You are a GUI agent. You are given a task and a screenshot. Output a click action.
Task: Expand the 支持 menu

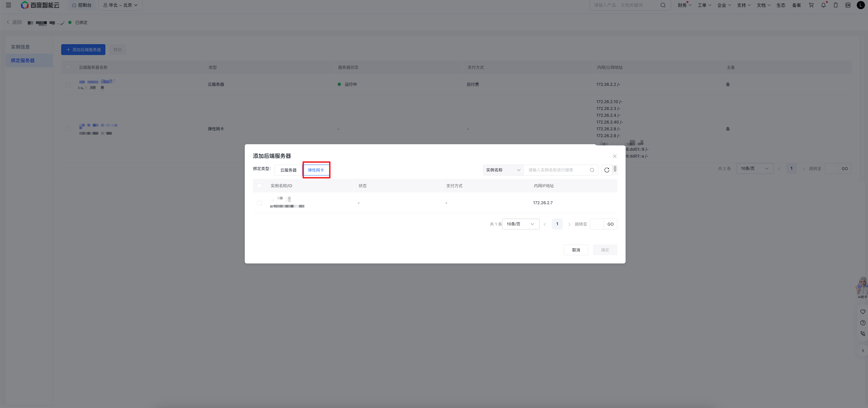744,5
